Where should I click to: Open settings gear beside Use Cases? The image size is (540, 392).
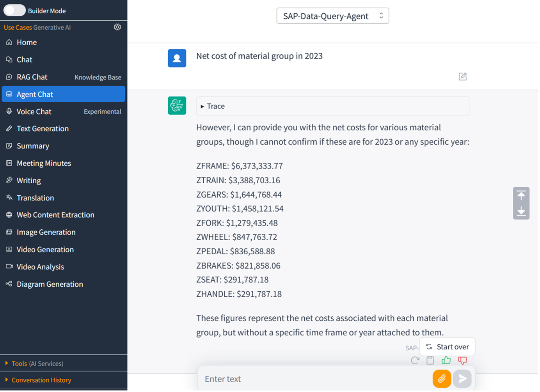tap(117, 27)
